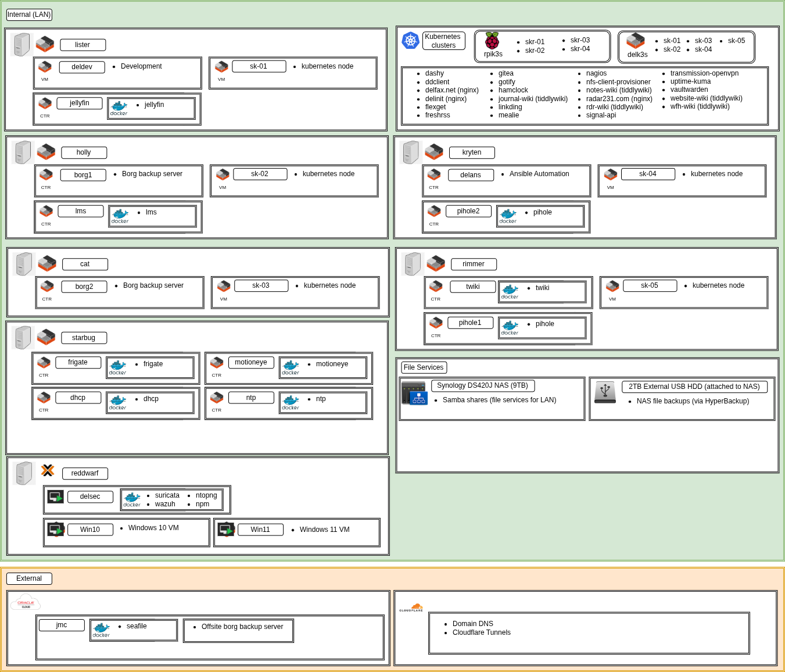Select the Kubernetes clusters label box
The image size is (785, 672).
tap(443, 41)
